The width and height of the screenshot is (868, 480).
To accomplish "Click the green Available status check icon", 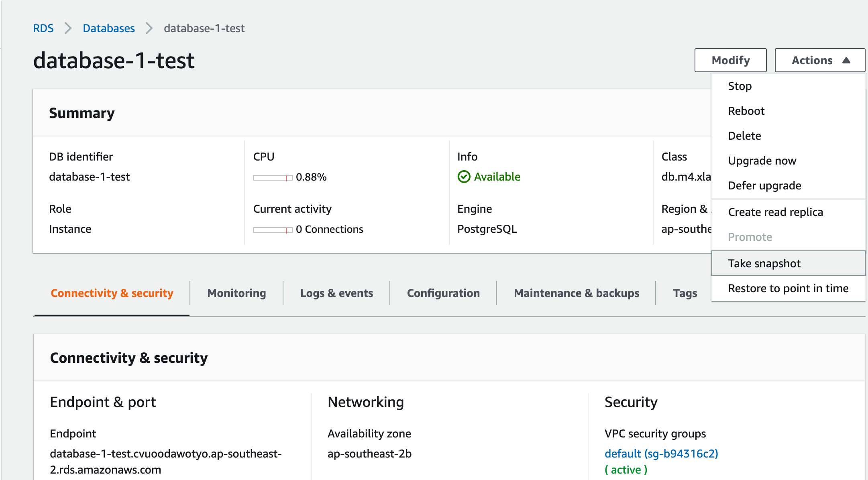I will [x=464, y=177].
